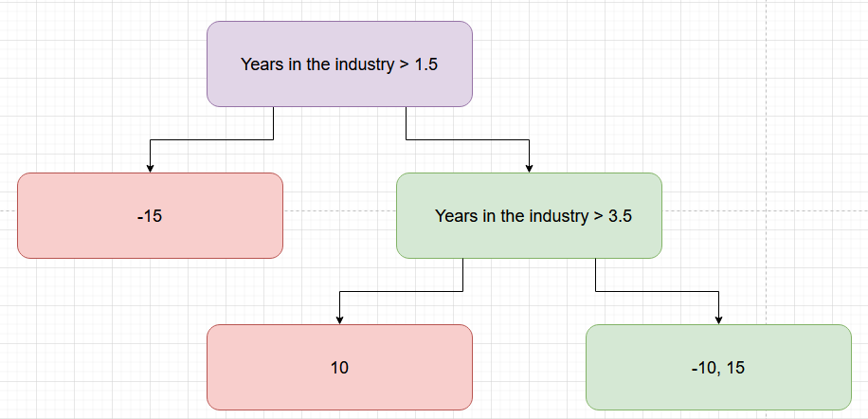Select the red box labeled -15
Viewport: 868px width, 419px height.
point(150,215)
